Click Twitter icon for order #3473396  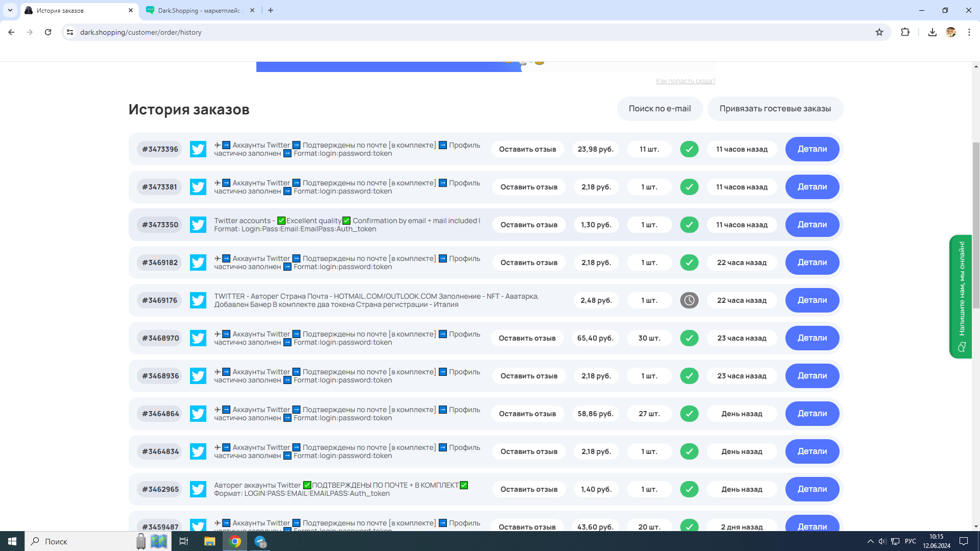point(198,149)
